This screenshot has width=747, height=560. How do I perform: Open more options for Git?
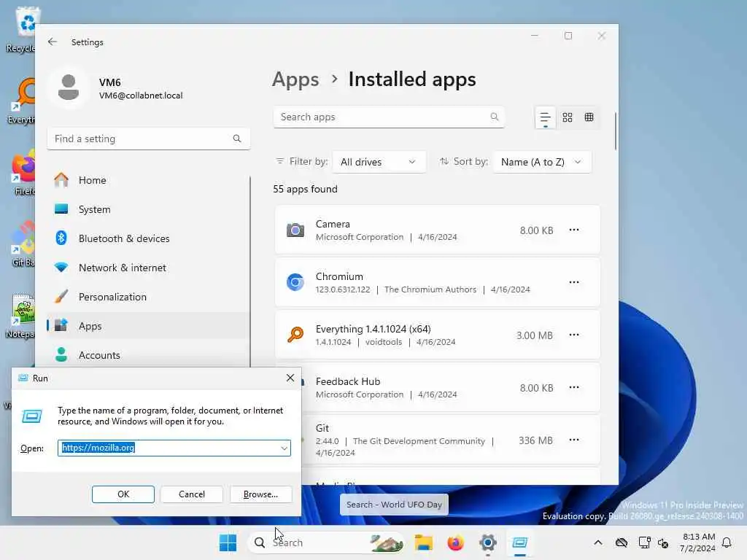coord(573,440)
